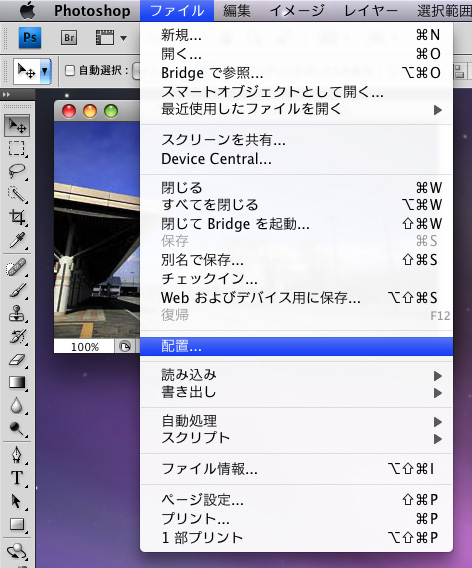This screenshot has height=568, width=472.
Task: Click the document status icon beside 100%
Action: [125, 347]
